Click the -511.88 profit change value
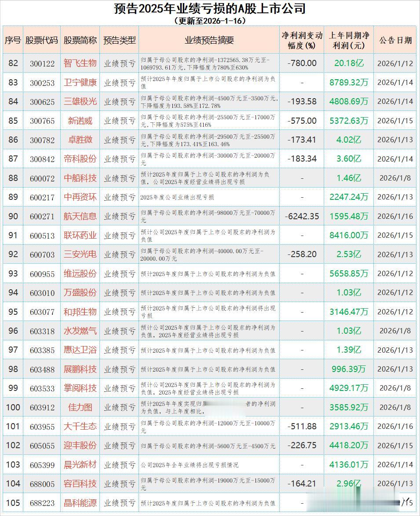 [x=302, y=426]
